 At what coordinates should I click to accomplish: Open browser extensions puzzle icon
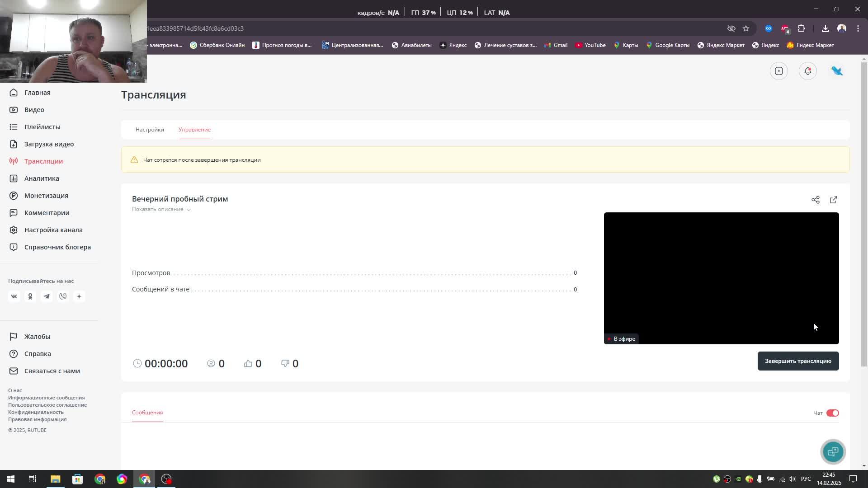801,28
